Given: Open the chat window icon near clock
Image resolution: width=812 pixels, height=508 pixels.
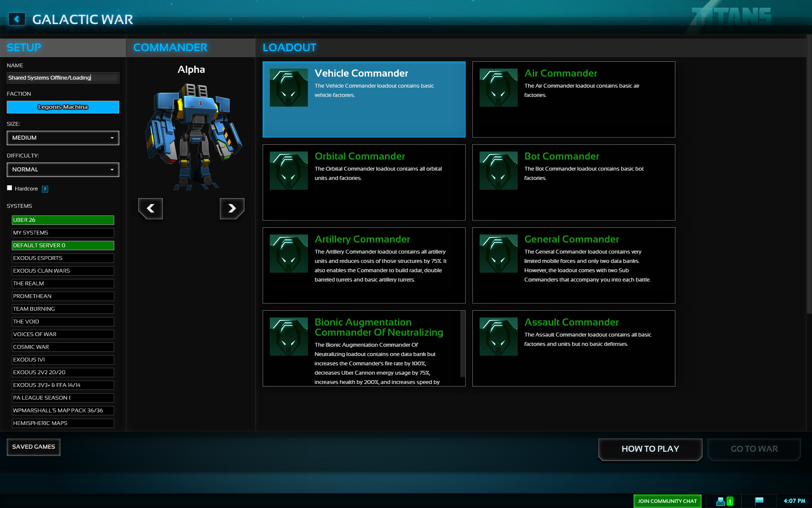Looking at the screenshot, I should (759, 501).
